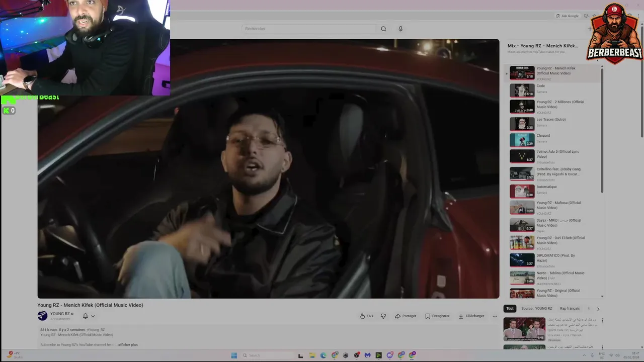
Task: Open options menu for Sports Cafe TV video
Action: [602, 320]
